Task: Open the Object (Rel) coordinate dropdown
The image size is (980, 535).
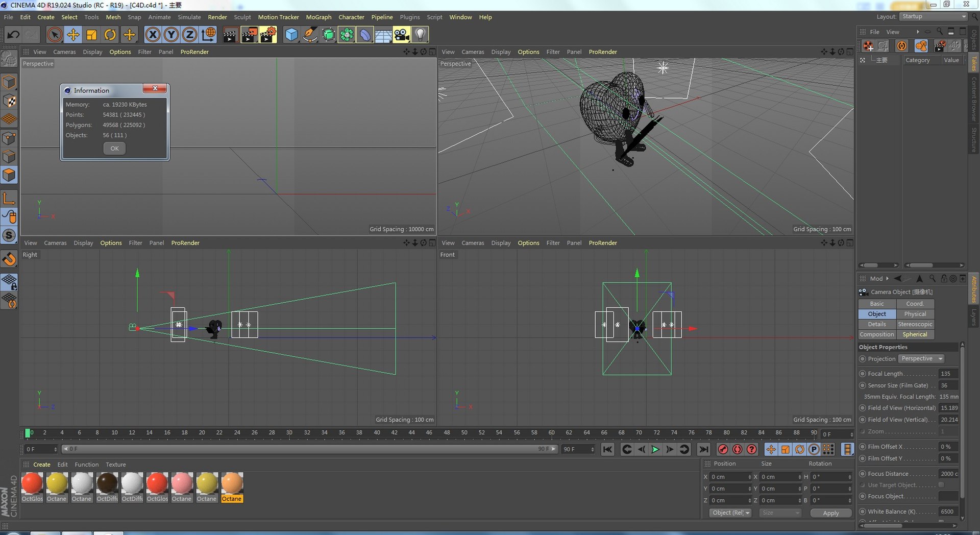Action: pos(730,513)
